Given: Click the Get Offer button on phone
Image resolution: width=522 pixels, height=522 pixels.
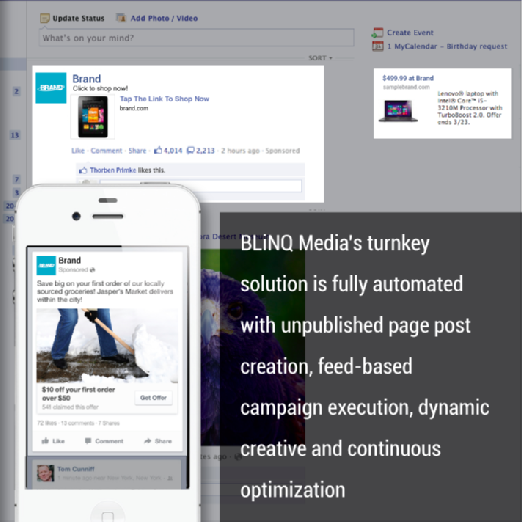Looking at the screenshot, I should coord(153,398).
